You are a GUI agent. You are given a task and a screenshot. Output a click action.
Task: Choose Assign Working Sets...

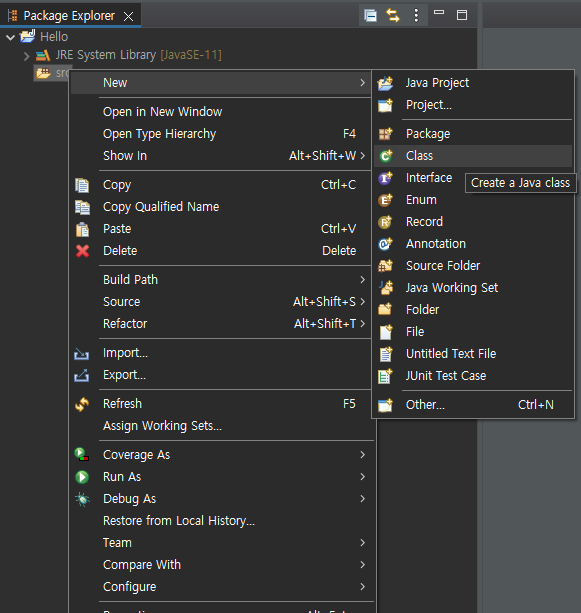pos(220,426)
